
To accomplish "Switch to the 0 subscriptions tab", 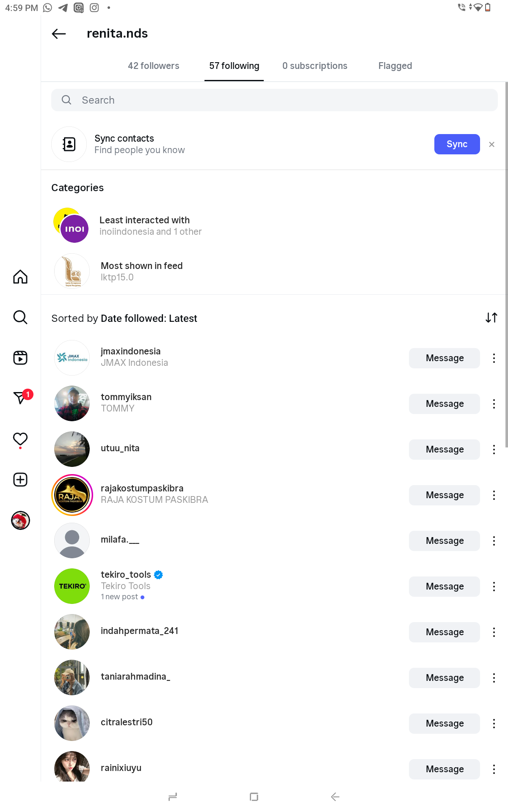I will coord(315,66).
